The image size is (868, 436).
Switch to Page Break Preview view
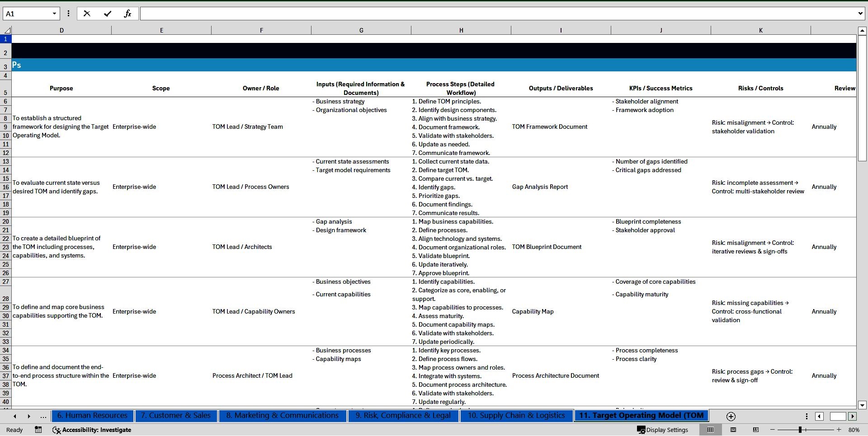756,430
